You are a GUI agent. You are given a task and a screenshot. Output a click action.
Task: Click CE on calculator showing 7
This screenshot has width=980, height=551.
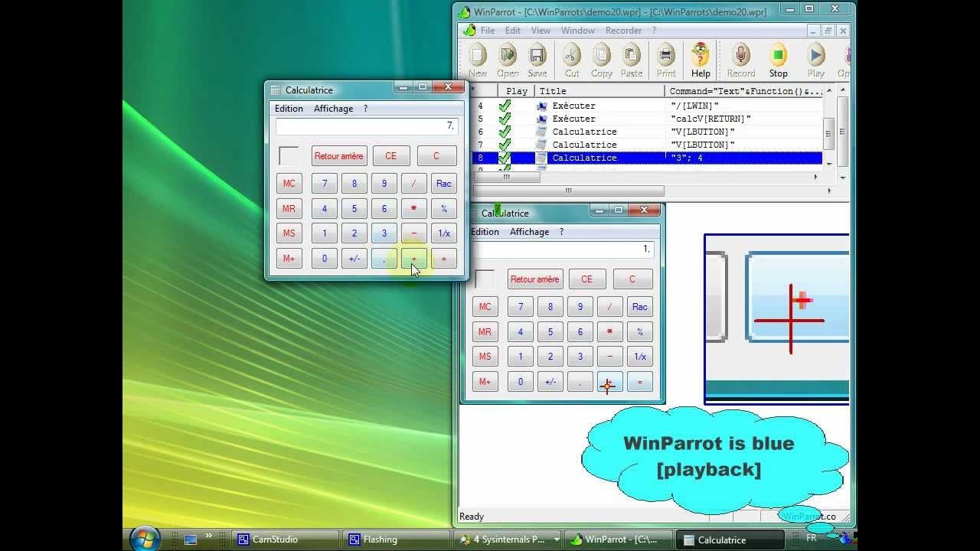(x=391, y=156)
